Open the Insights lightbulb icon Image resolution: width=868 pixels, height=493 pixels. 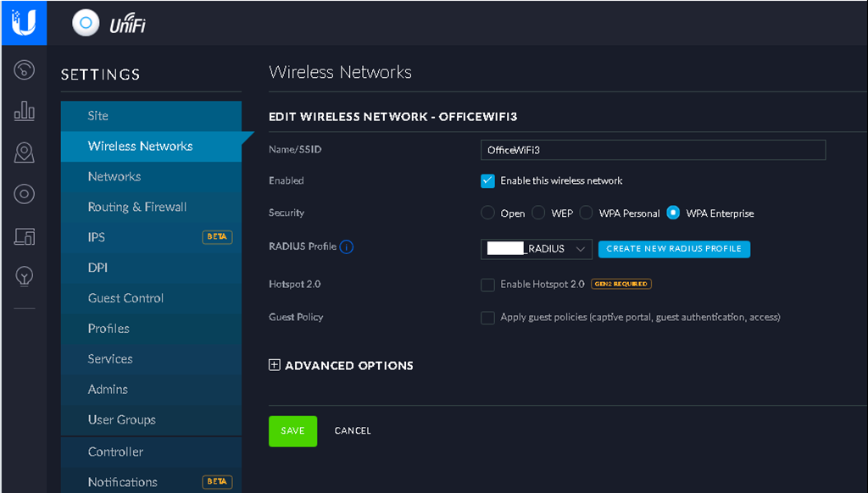(x=24, y=276)
